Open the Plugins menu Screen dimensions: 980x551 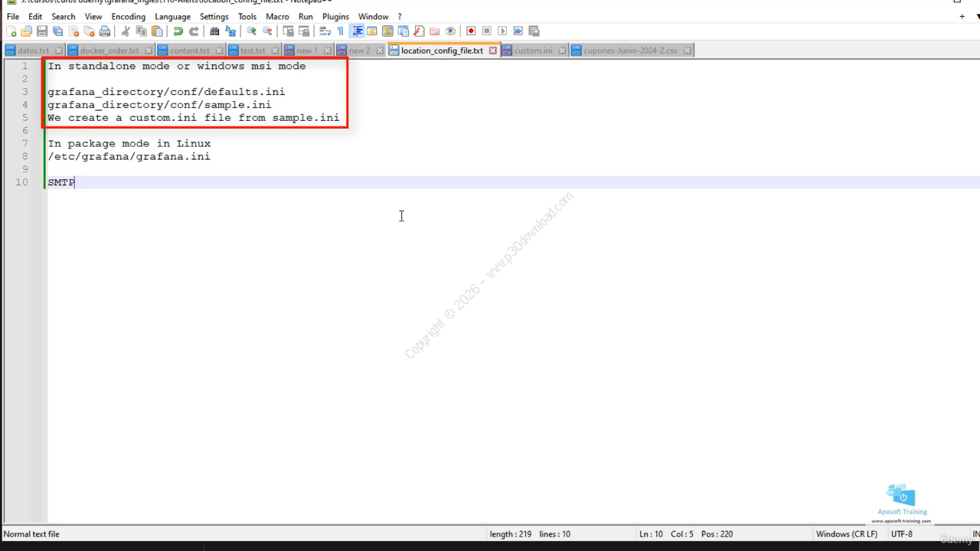click(335, 16)
